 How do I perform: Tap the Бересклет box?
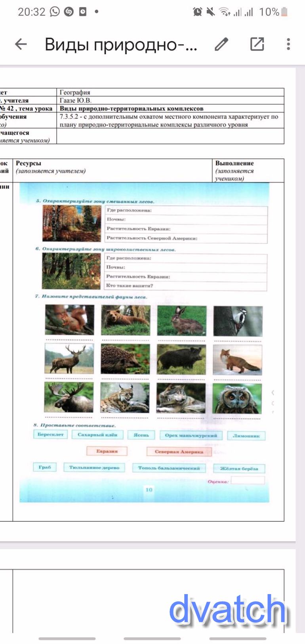[x=50, y=434]
